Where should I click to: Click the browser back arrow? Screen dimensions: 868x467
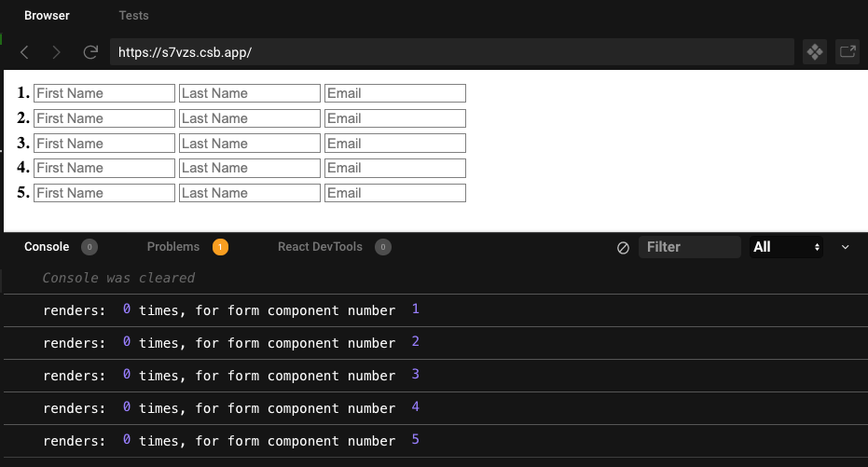(x=25, y=52)
